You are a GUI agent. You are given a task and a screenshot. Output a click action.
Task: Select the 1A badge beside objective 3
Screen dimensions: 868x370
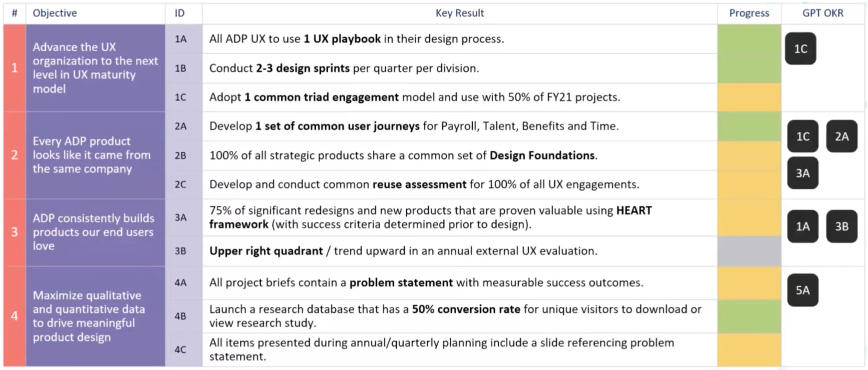(x=803, y=227)
